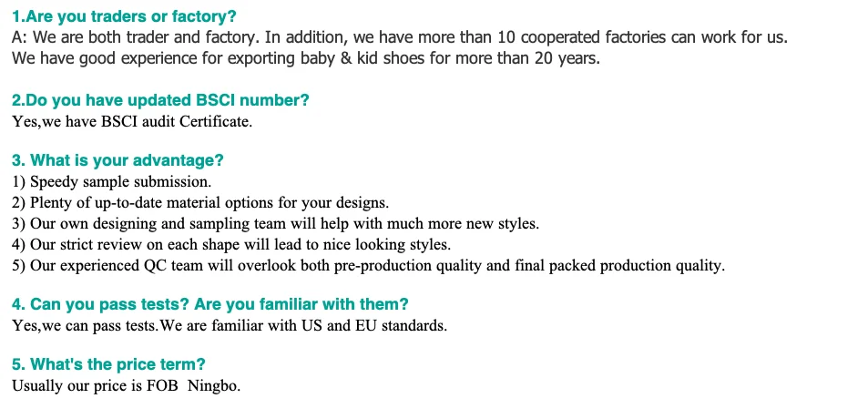
Task: Click the "Yes, we have BSCI audit Certificate" answer
Action: (x=132, y=120)
